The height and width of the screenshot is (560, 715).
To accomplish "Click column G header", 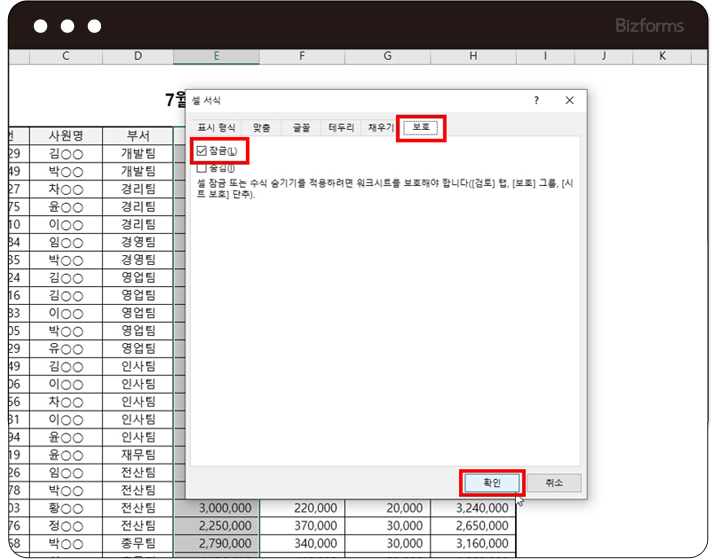I will click(388, 57).
